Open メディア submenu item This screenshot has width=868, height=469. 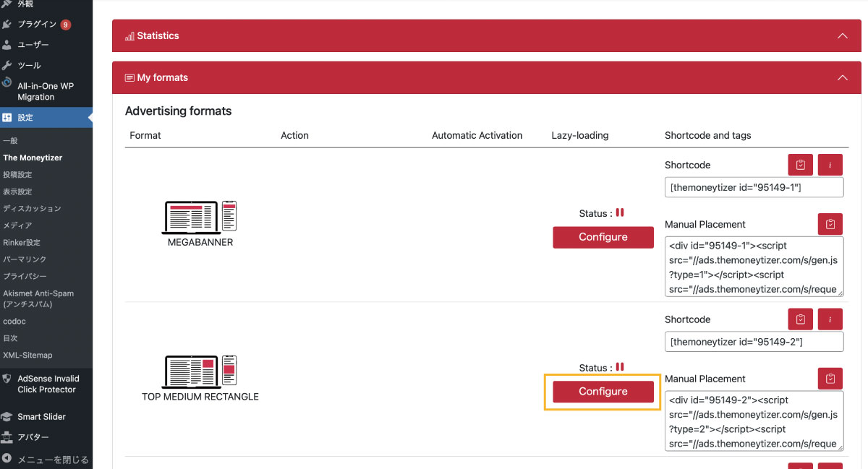pyautogui.click(x=17, y=225)
